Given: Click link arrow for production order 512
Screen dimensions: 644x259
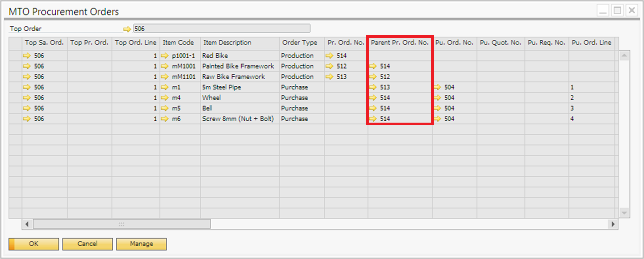Looking at the screenshot, I should [329, 66].
